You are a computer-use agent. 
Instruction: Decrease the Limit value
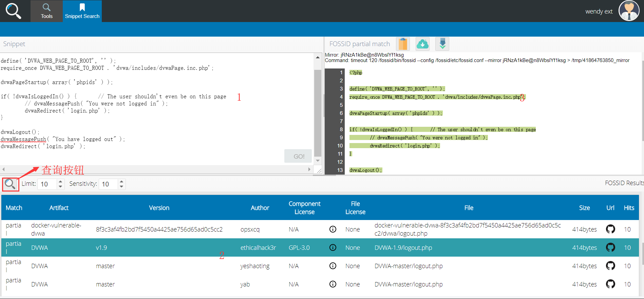pyautogui.click(x=60, y=186)
